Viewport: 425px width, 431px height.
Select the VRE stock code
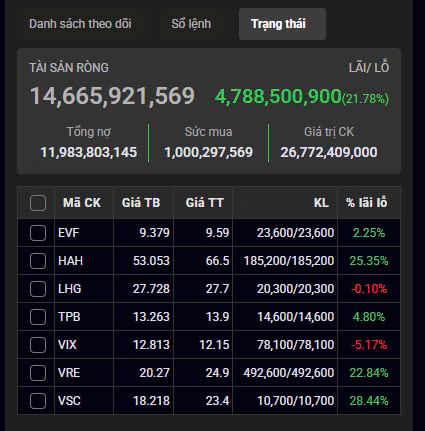(69, 373)
